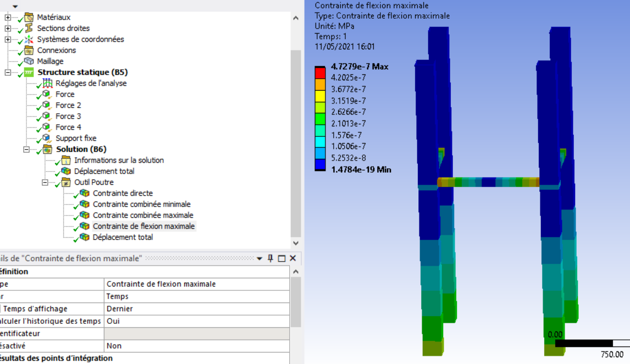Click the Support fixe boundary icon

click(47, 139)
